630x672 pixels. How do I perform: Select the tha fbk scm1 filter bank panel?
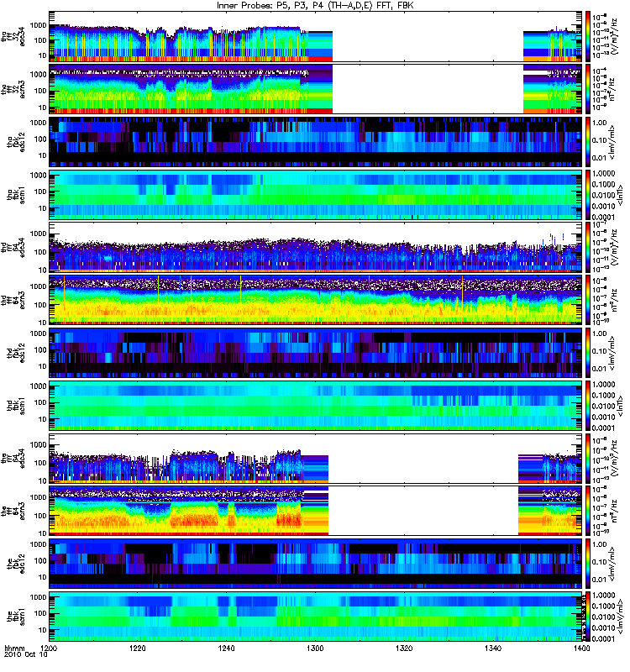(x=316, y=195)
